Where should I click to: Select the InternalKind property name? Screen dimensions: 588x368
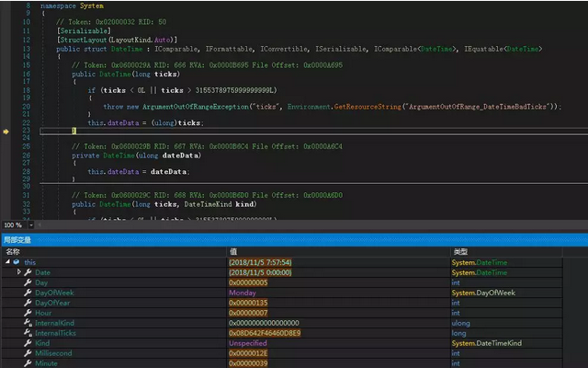(55, 323)
